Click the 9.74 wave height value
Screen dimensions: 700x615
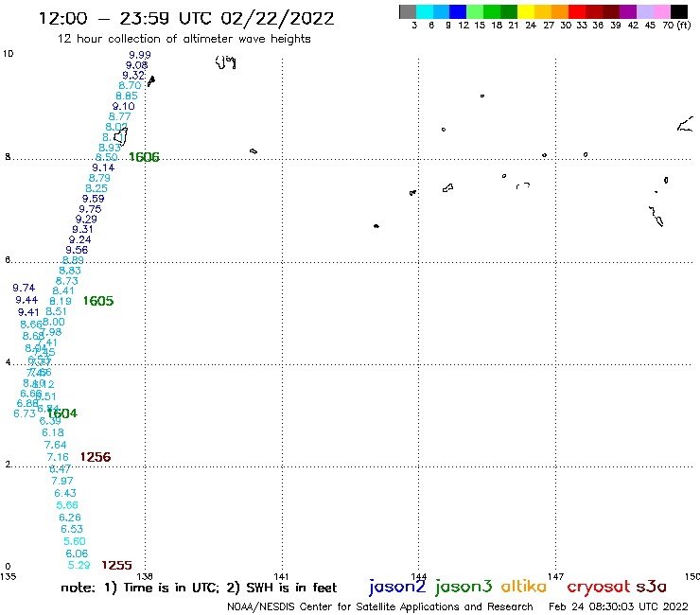(x=24, y=288)
